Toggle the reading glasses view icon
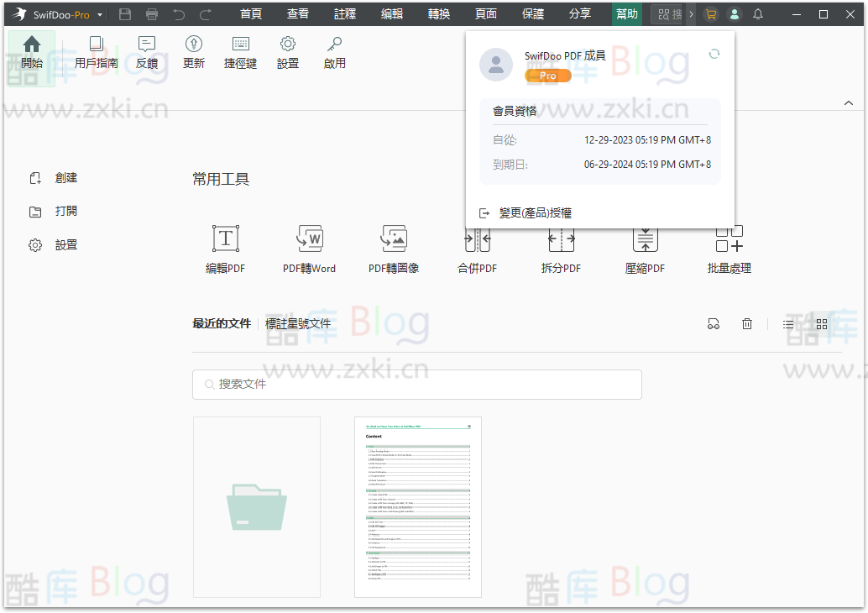This screenshot has width=868, height=613. (x=713, y=324)
